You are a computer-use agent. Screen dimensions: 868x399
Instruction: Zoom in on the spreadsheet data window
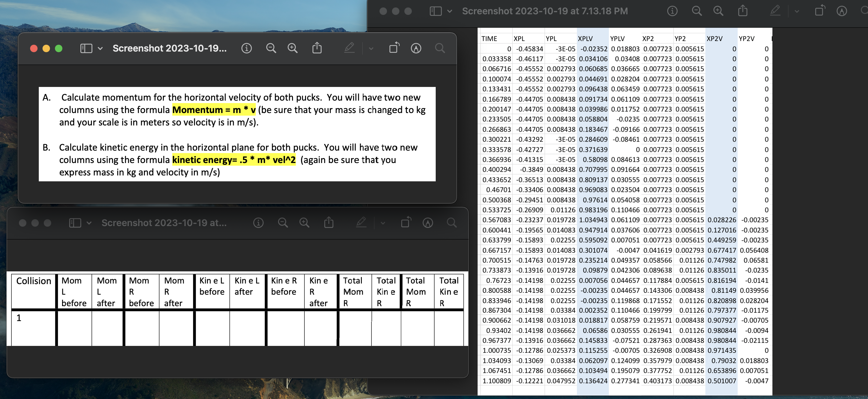(718, 11)
